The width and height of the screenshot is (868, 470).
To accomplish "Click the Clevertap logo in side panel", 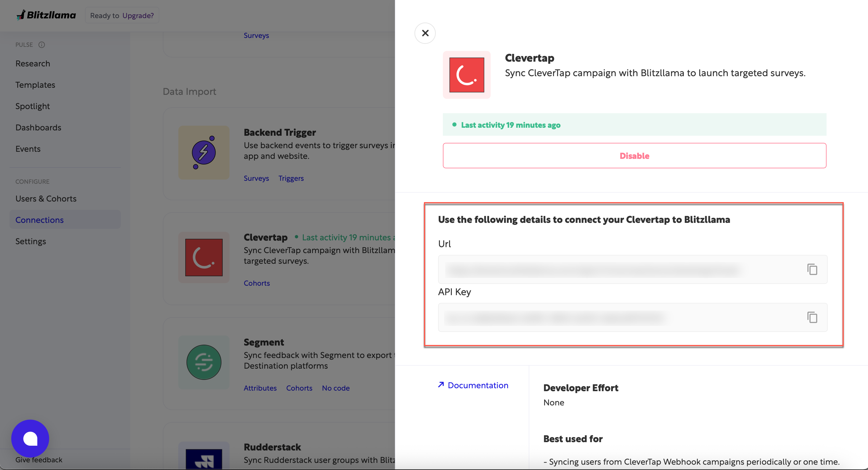I will coord(466,75).
